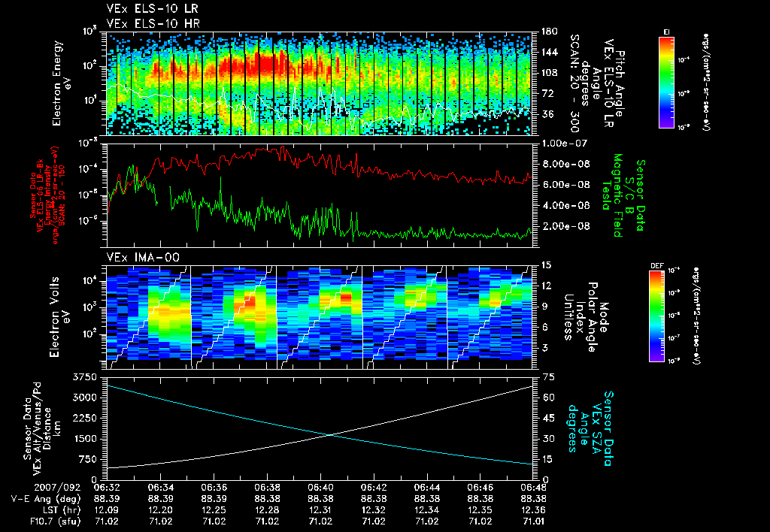This screenshot has height=532, width=770.
Task: Click the LST value '12.25'
Action: tap(214, 510)
